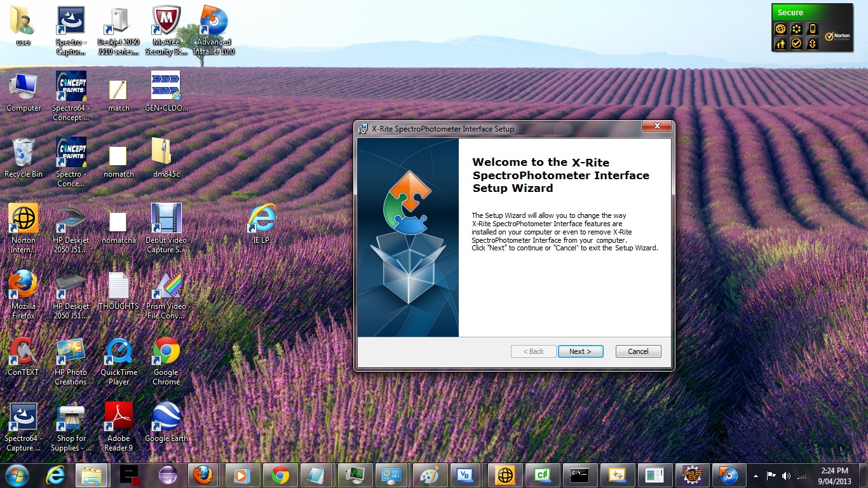
Task: Open Norton globe icon in the taskbar
Action: [505, 475]
